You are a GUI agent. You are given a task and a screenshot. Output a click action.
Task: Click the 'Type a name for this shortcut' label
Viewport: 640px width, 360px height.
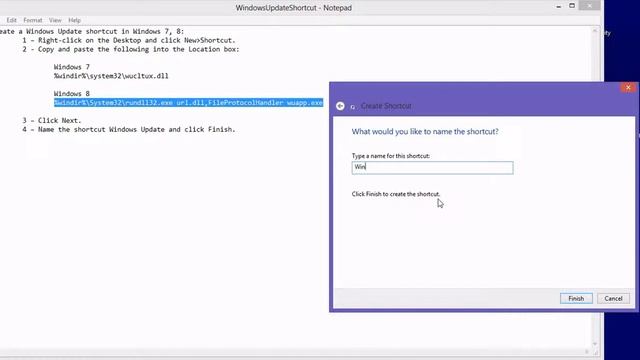(x=391, y=156)
